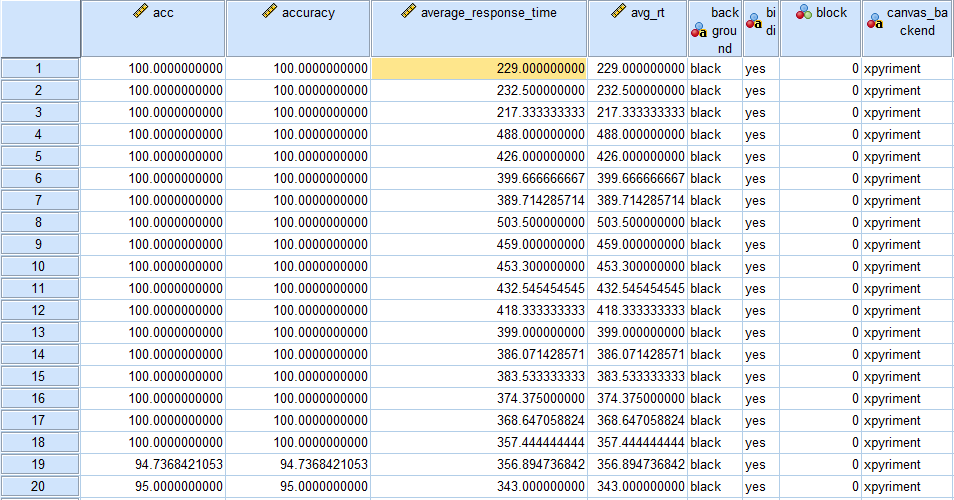Screen dimensions: 954x500
Task: Click avg_rt cell 432.545454545
Action: point(638,288)
